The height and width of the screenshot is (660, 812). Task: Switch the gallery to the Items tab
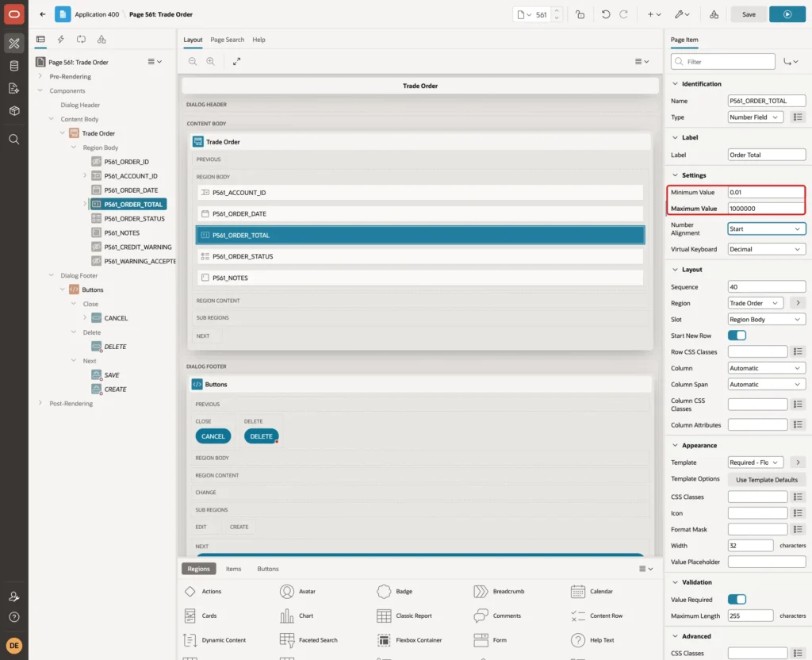[x=234, y=569]
